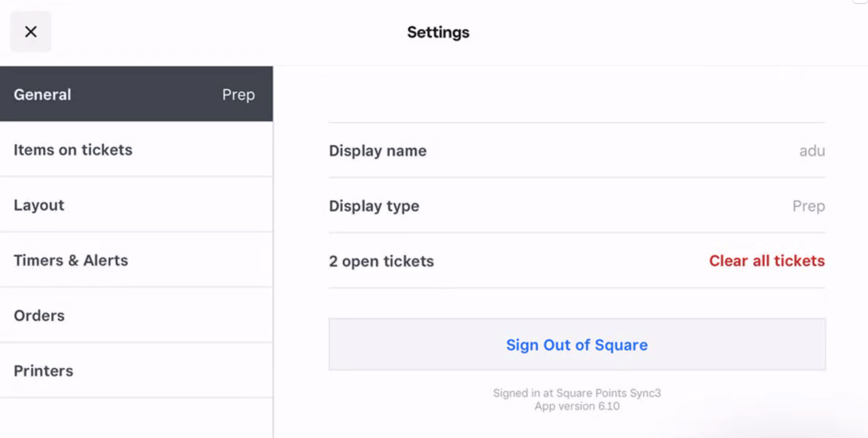868x438 pixels.
Task: Clear all tickets
Action: click(767, 261)
